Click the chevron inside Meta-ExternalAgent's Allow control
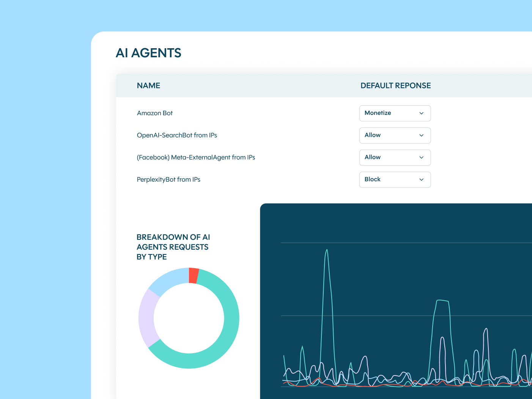Viewport: 532px width, 399px height. tap(421, 157)
